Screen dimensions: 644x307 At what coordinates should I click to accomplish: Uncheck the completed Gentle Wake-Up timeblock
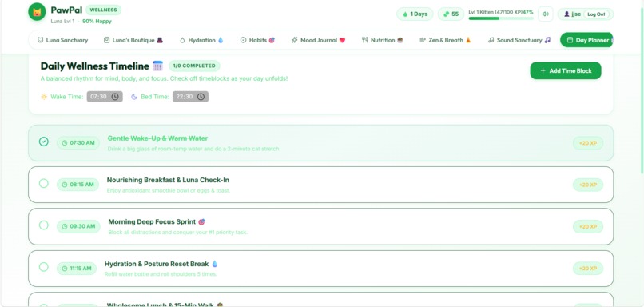coord(43,142)
